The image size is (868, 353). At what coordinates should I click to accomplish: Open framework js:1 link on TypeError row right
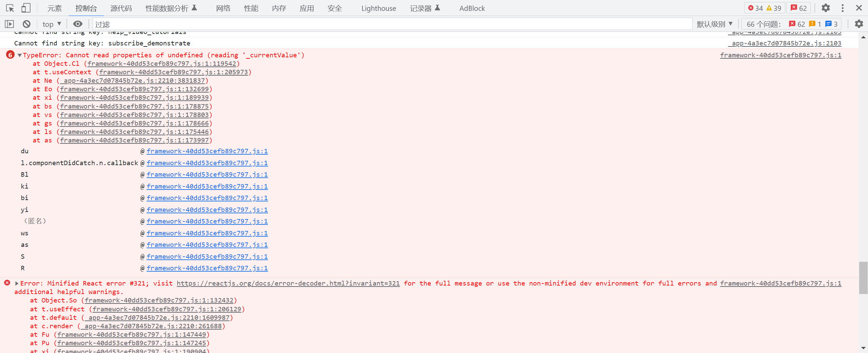click(781, 55)
